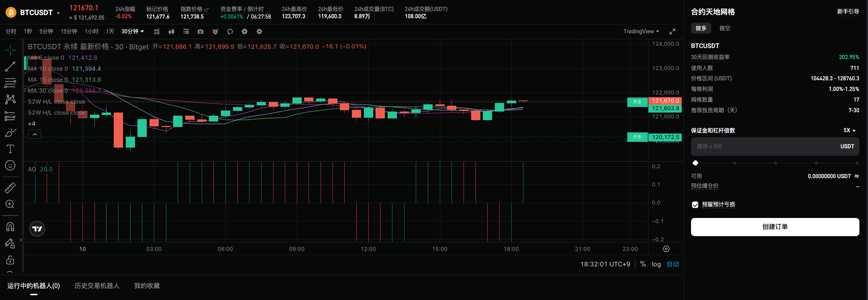Select the 1天 time interval

click(x=110, y=32)
